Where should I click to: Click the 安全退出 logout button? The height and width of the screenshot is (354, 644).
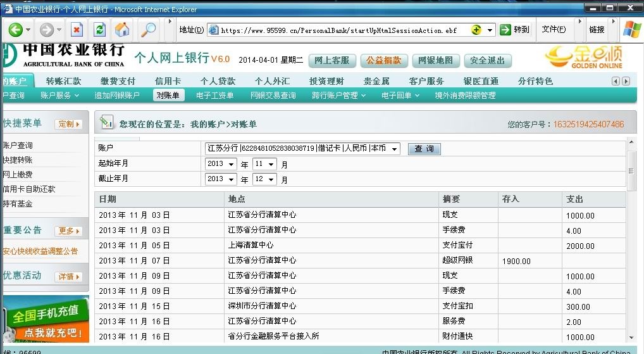tap(488, 61)
